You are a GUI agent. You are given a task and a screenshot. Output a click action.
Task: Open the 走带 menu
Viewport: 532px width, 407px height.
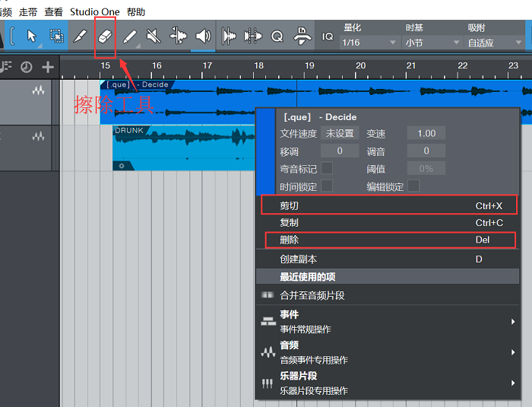[28, 12]
